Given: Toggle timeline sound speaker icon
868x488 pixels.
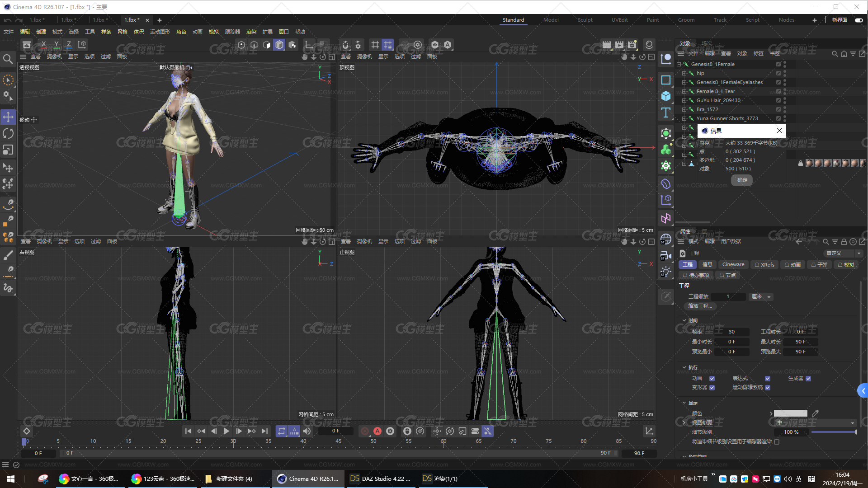Looking at the screenshot, I should tap(307, 431).
